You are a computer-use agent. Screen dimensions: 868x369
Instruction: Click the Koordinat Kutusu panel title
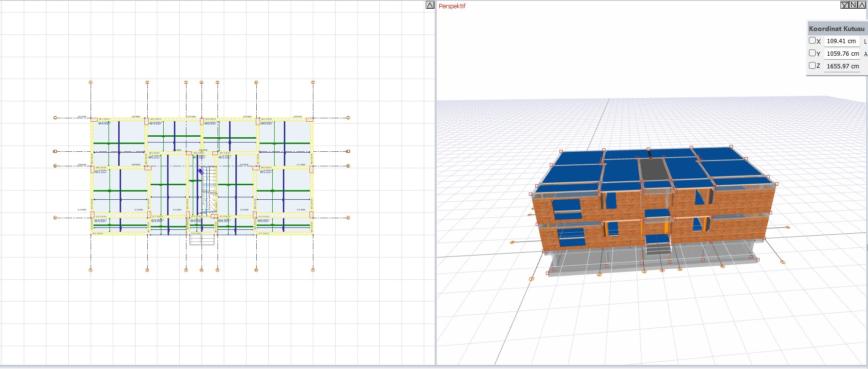pos(836,29)
